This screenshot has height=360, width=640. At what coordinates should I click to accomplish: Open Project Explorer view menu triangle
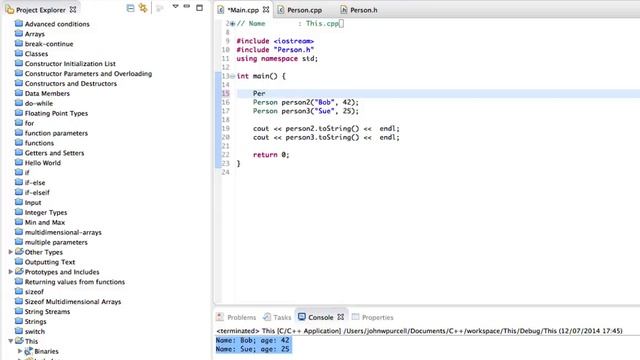point(176,7)
